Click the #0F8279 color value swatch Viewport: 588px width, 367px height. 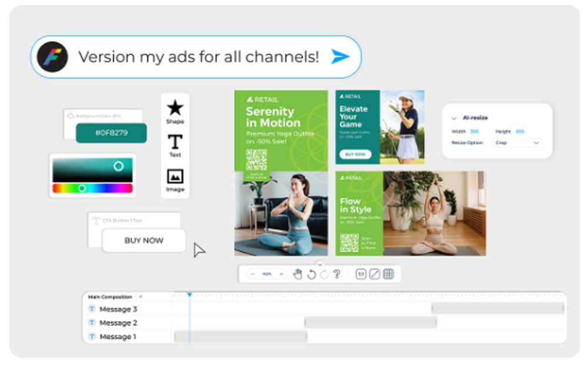(111, 133)
